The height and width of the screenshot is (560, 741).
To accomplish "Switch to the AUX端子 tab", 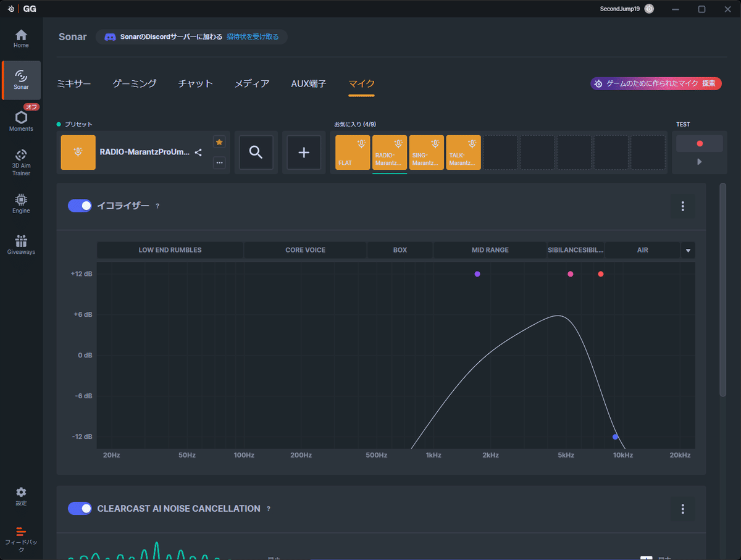I will [x=309, y=84].
